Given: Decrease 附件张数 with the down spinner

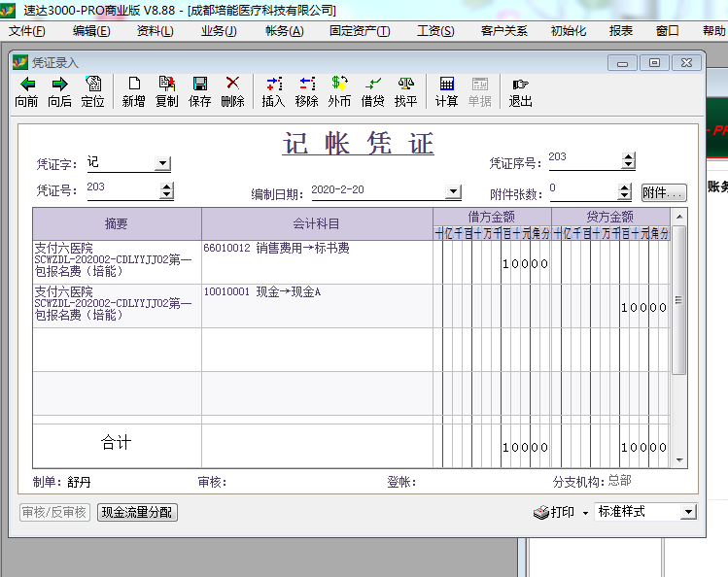Looking at the screenshot, I should click(x=625, y=196).
